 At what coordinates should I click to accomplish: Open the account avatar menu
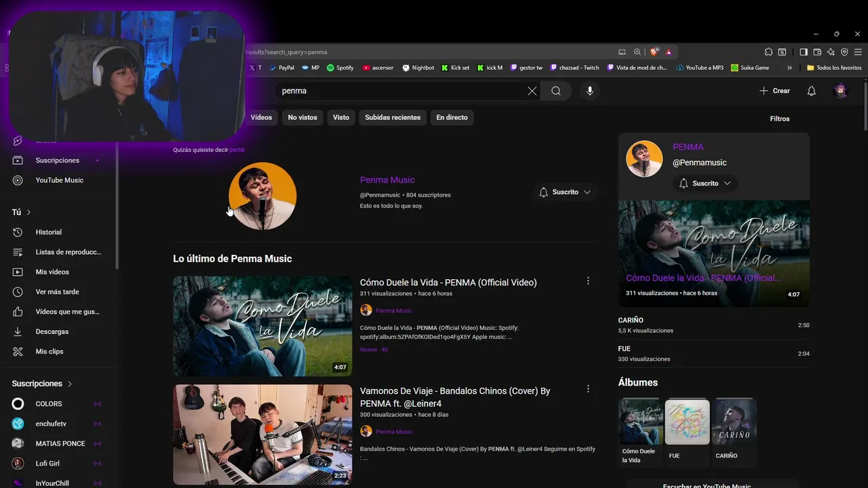coord(841,91)
